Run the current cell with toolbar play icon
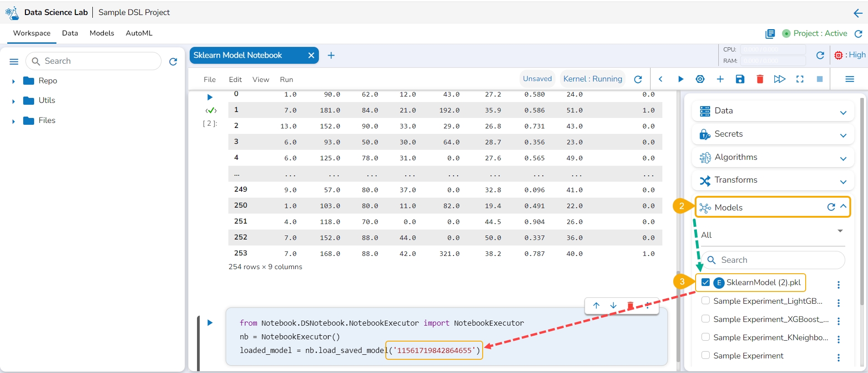Screen dimensions: 868x373 [x=681, y=79]
